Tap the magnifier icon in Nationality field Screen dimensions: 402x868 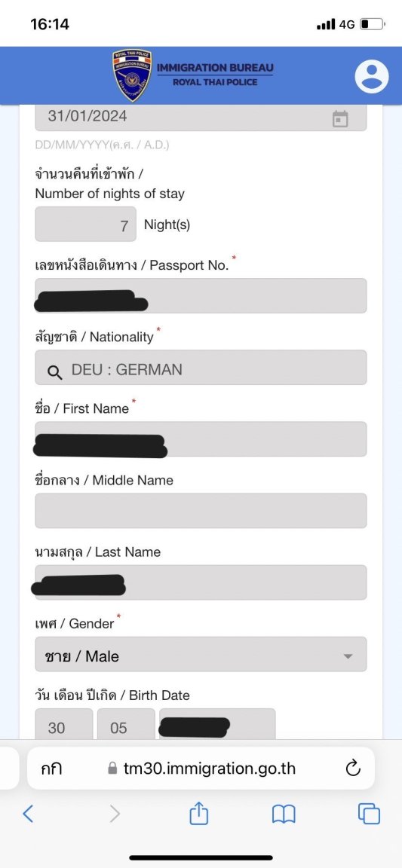coord(54,372)
